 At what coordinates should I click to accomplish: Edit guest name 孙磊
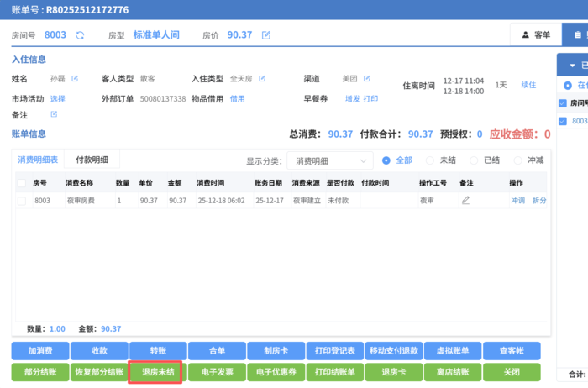[x=74, y=79]
